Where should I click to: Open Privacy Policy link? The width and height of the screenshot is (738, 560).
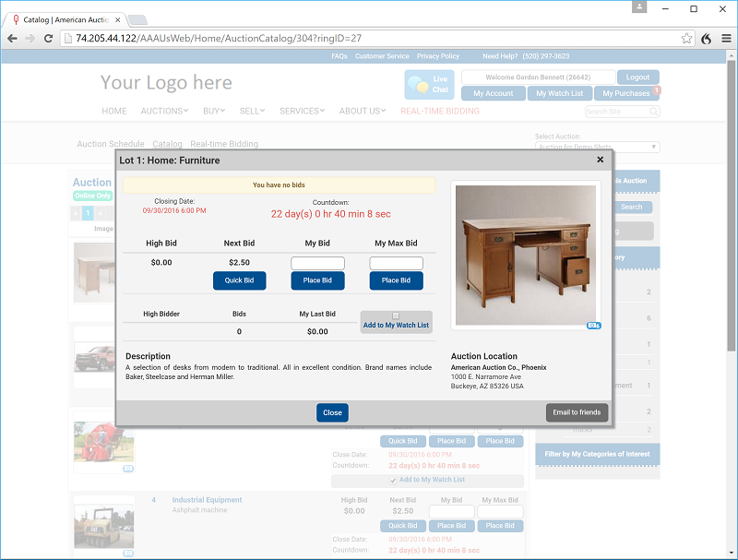(x=438, y=56)
